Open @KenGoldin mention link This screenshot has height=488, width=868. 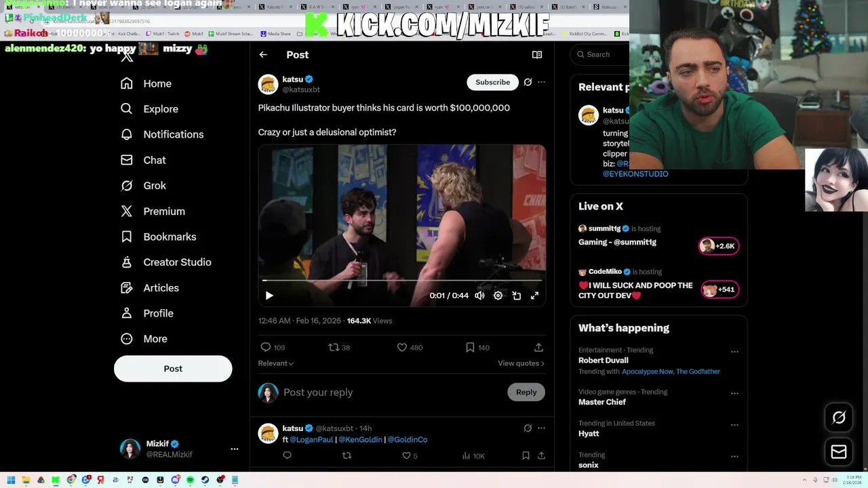coord(360,440)
